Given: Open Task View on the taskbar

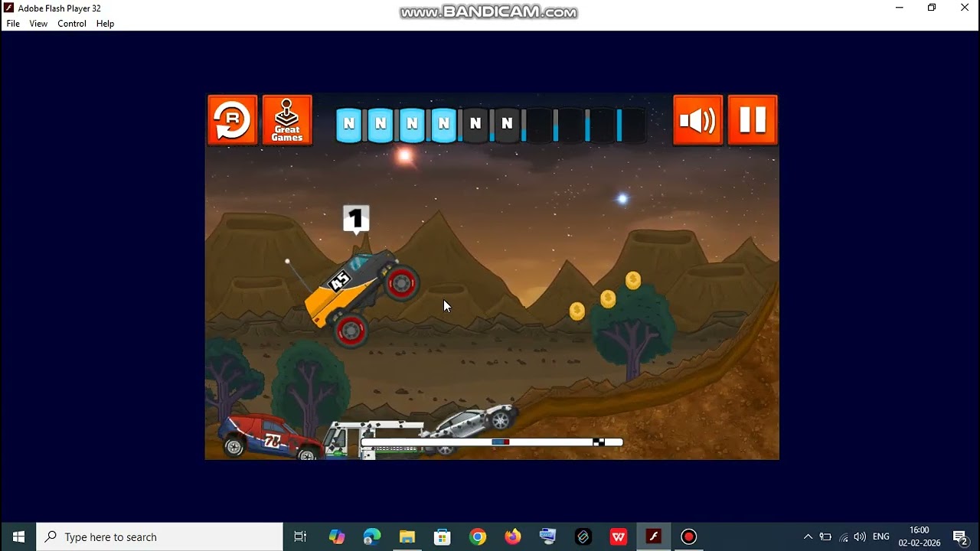Looking at the screenshot, I should (x=300, y=536).
